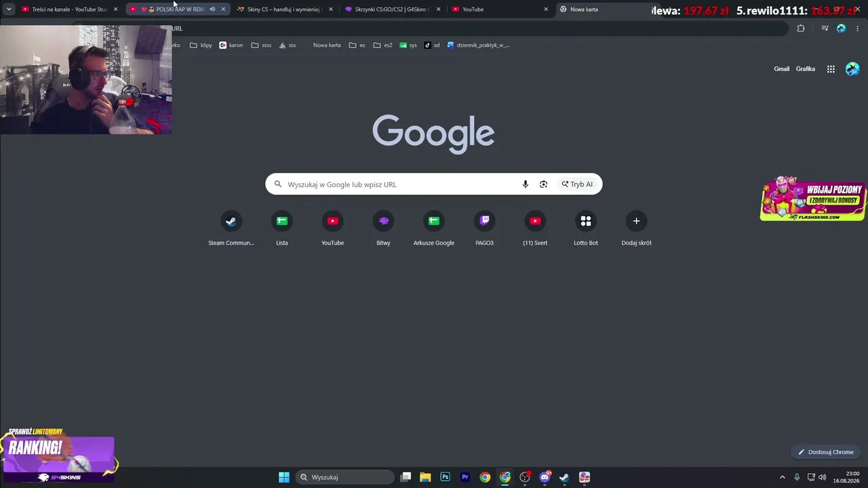Open the dziennik_praktyk_w bookmark
Viewport: 868px width, 488px height.
[x=478, y=45]
